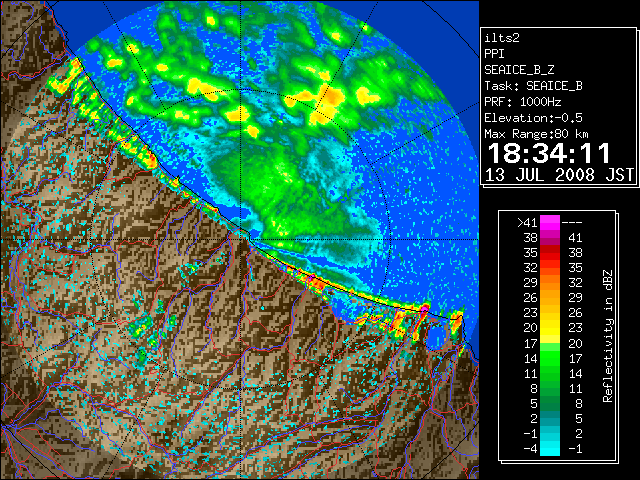Viewport: 640px width, 480px height.
Task: Click the "PRF: 1000Hz" value
Action: [x=522, y=102]
